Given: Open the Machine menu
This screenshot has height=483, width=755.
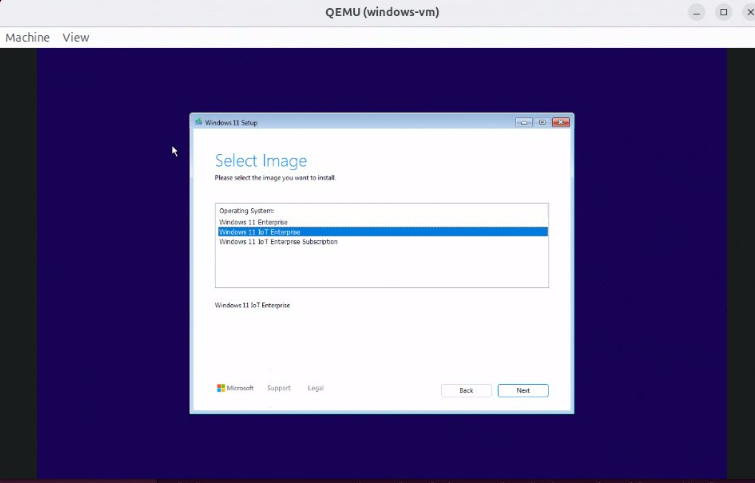Looking at the screenshot, I should (27, 38).
